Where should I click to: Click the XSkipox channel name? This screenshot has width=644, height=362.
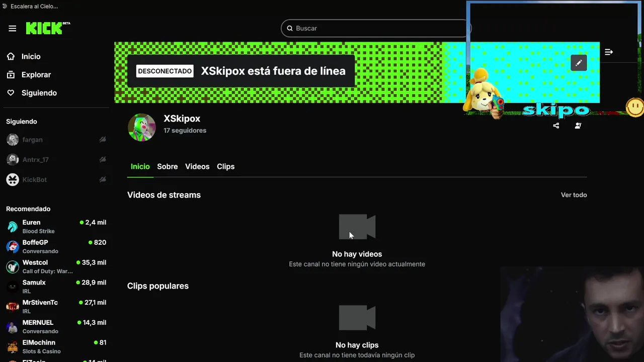[x=182, y=119]
